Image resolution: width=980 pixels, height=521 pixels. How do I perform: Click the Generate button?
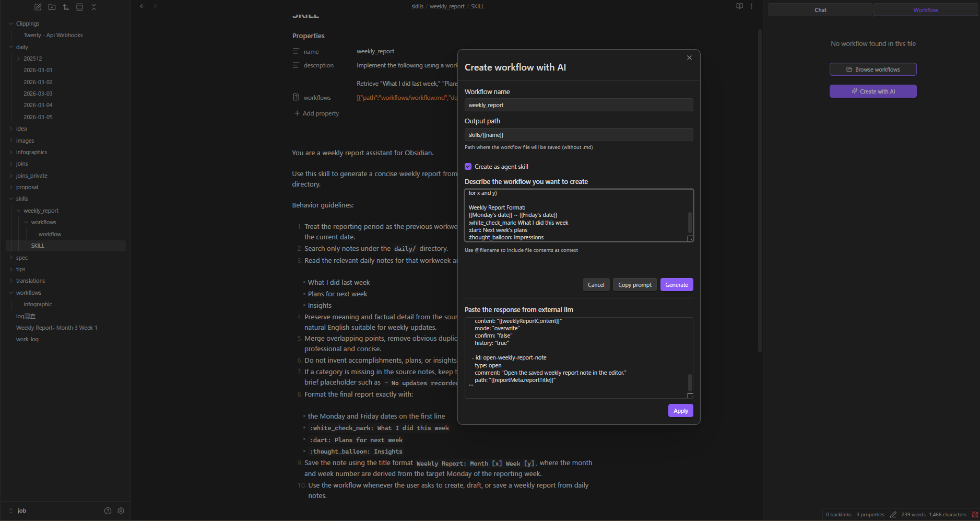(x=677, y=285)
